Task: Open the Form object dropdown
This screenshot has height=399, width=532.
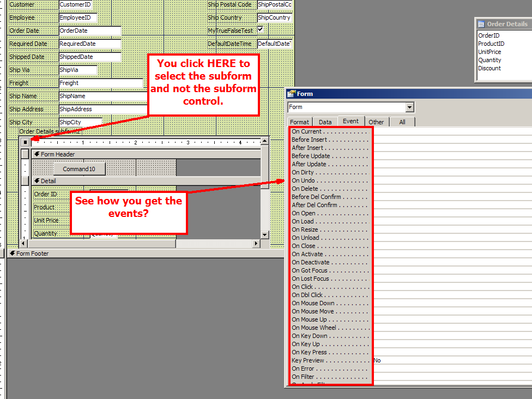Action: (x=409, y=107)
